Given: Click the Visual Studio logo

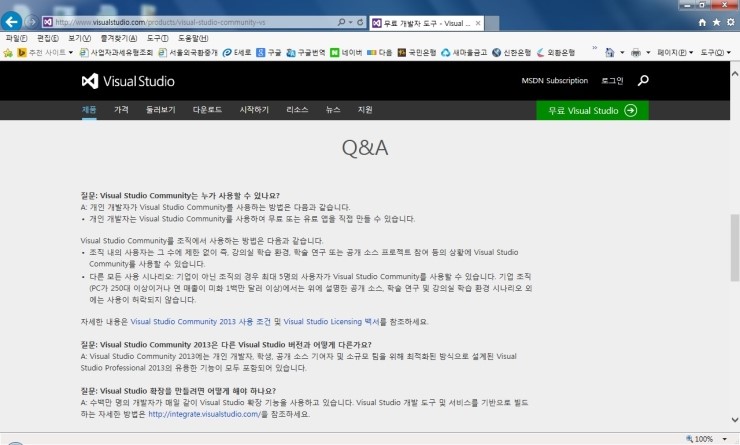Looking at the screenshot, I should [x=128, y=81].
